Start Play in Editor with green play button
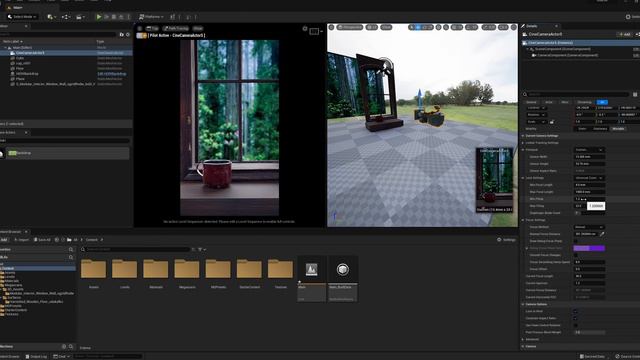 point(98,17)
